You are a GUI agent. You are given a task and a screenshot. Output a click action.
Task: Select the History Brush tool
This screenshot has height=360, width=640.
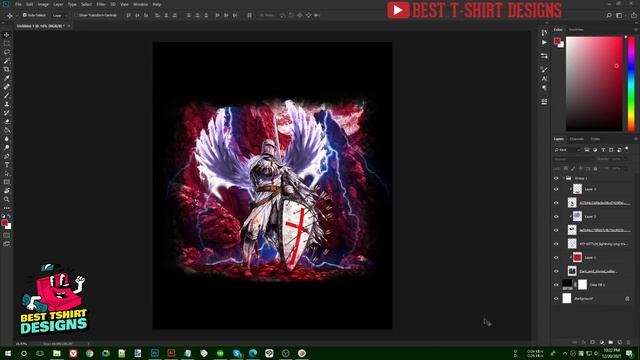click(x=7, y=113)
